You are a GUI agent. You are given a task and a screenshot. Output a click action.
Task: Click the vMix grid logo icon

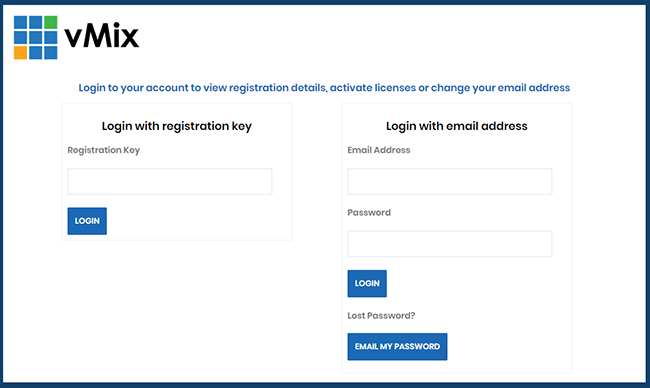pos(36,38)
